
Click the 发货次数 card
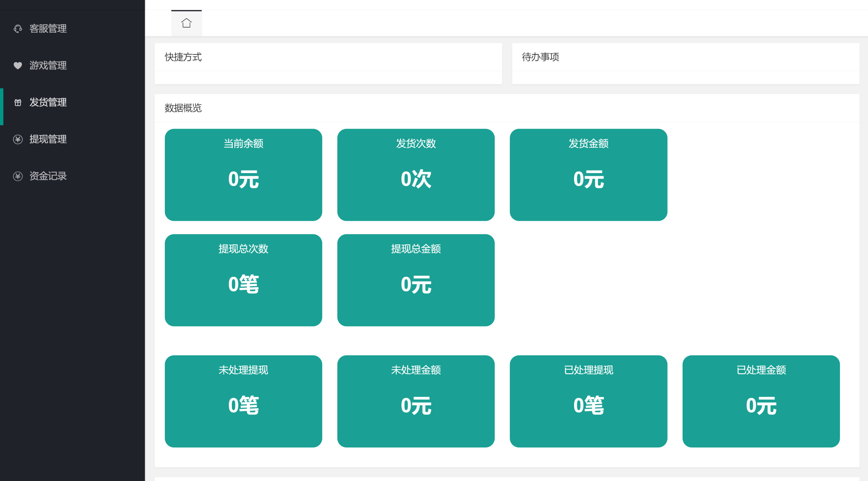point(416,173)
